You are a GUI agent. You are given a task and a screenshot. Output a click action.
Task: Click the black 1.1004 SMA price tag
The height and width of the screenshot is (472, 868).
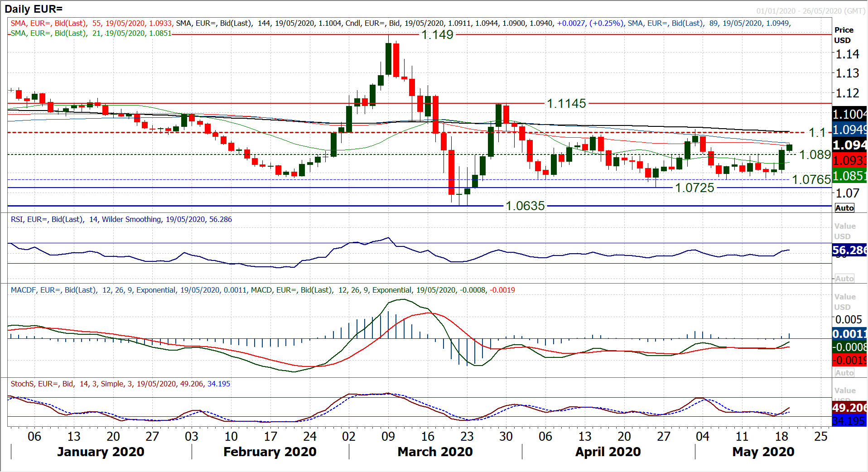coord(849,114)
